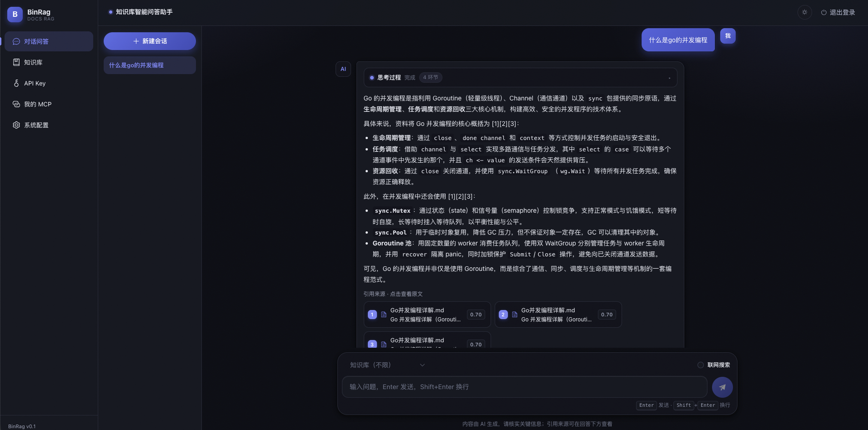The height and width of the screenshot is (430, 868).
Task: Click the BinRag v0.1 version label
Action: pyautogui.click(x=22, y=426)
